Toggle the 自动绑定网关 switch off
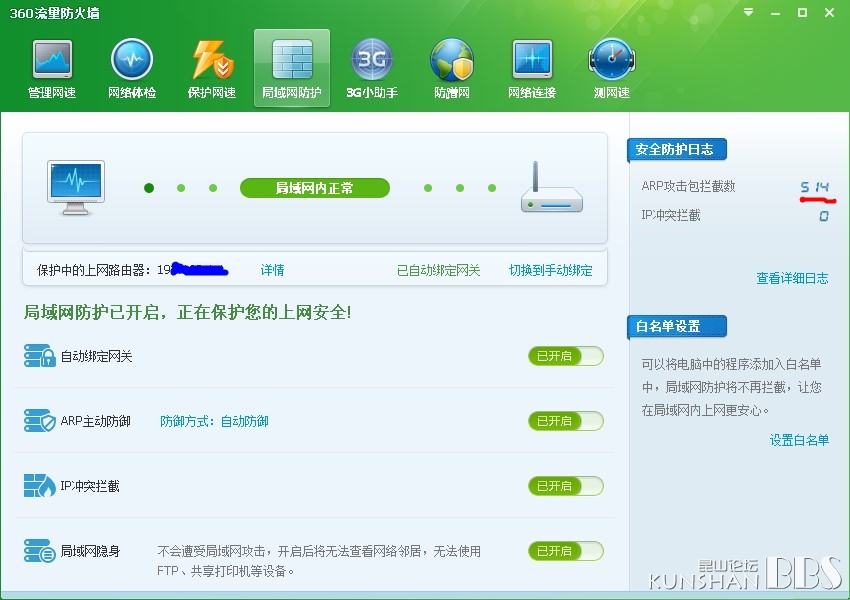 tap(565, 356)
